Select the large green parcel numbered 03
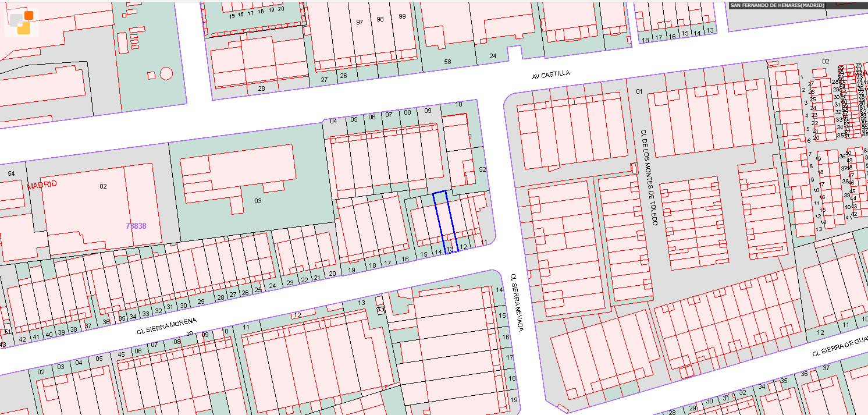The height and width of the screenshot is (415, 868). [258, 201]
